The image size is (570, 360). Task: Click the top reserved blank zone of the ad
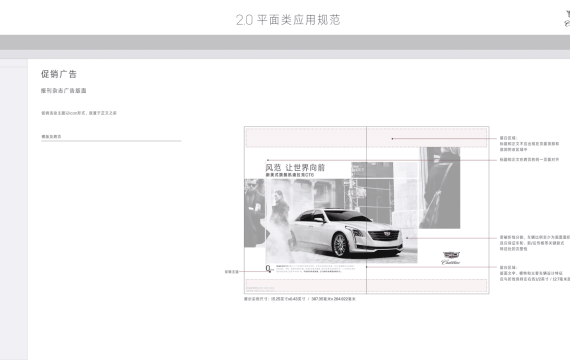366,137
